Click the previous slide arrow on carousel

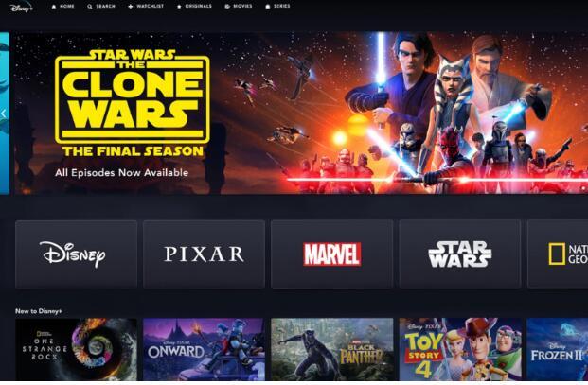point(4,114)
